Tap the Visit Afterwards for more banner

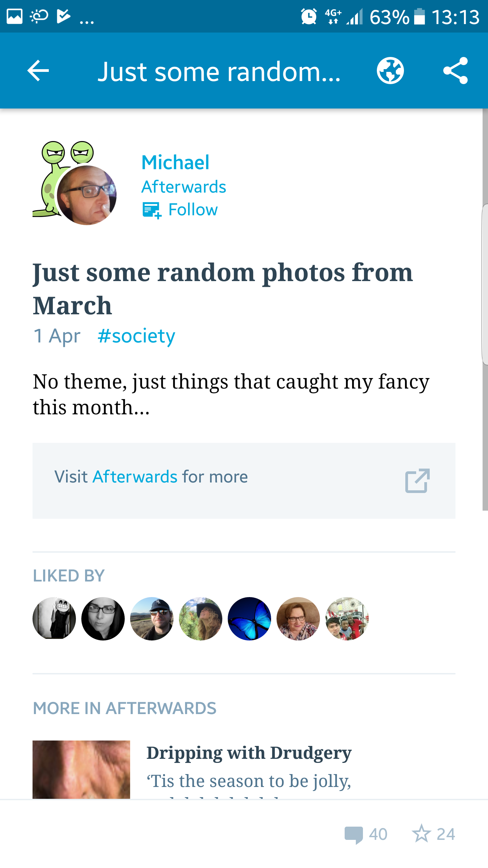point(244,480)
